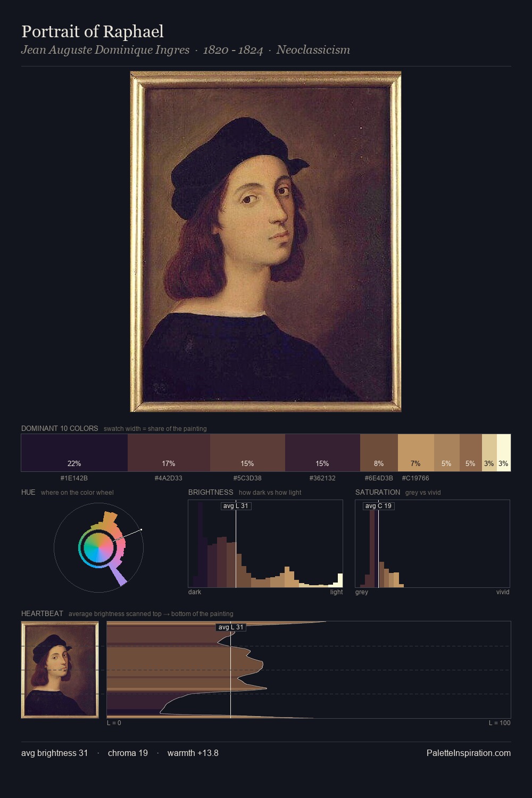The width and height of the screenshot is (532, 798).
Task: Click the 'Neoclassicism' style label
Action: click(x=313, y=50)
